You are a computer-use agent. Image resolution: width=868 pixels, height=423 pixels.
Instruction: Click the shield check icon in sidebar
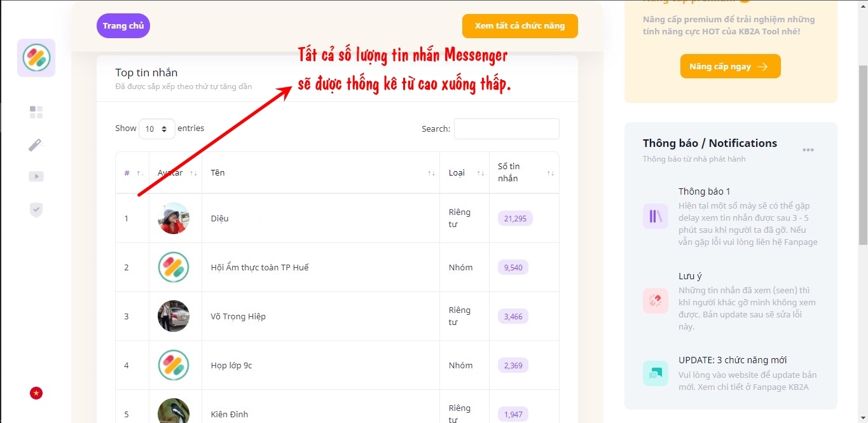tap(36, 210)
